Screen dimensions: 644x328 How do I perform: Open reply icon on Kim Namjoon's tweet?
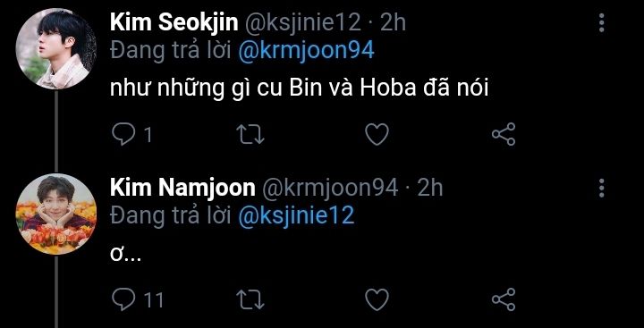(x=123, y=299)
